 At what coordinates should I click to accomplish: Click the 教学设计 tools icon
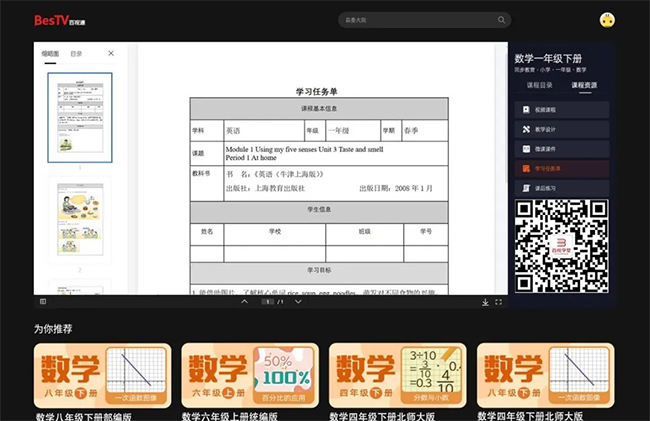pos(526,129)
